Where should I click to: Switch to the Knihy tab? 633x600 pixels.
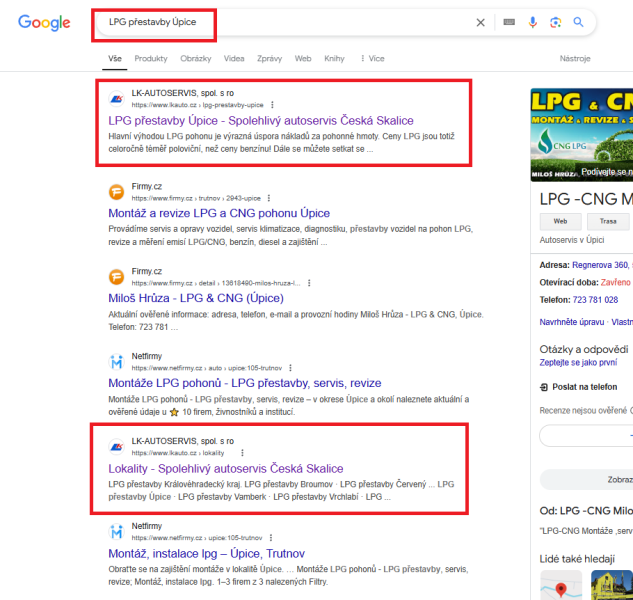(334, 59)
